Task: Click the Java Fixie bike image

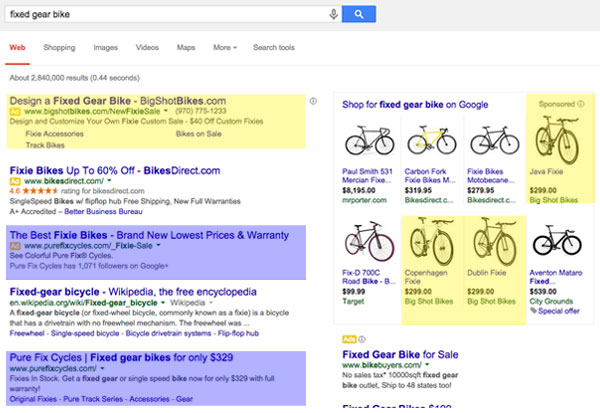Action: pos(558,140)
